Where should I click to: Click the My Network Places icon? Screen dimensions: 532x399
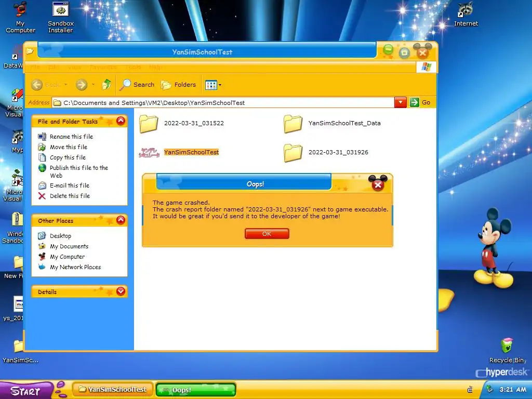(x=42, y=267)
